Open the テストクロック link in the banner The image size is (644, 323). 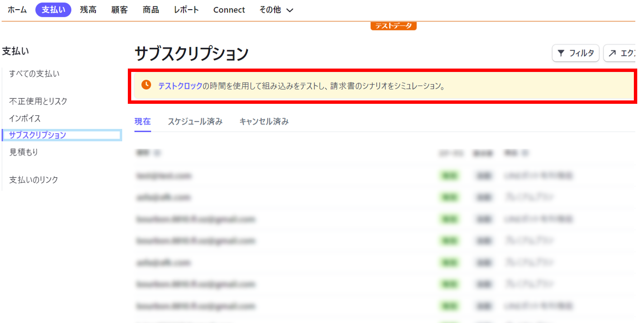tap(176, 86)
